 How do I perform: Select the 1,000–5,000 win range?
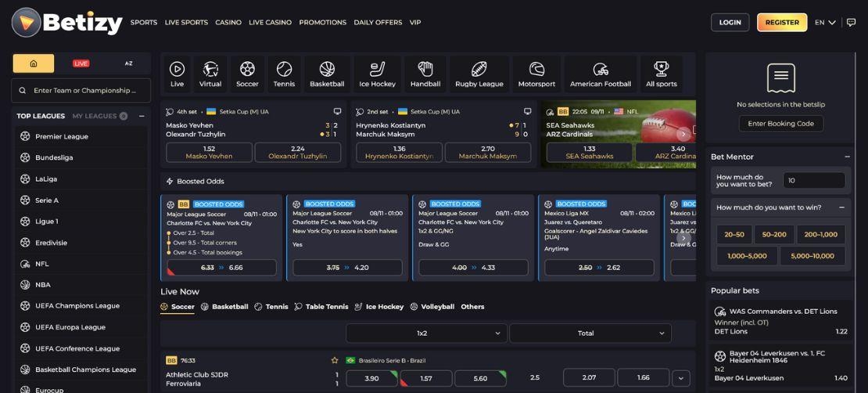pos(747,256)
